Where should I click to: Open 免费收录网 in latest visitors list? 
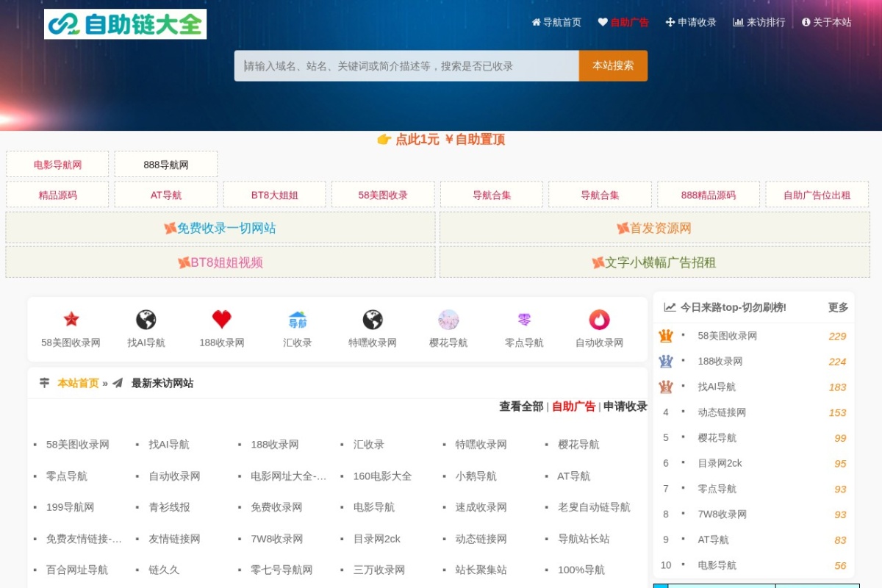tap(276, 507)
